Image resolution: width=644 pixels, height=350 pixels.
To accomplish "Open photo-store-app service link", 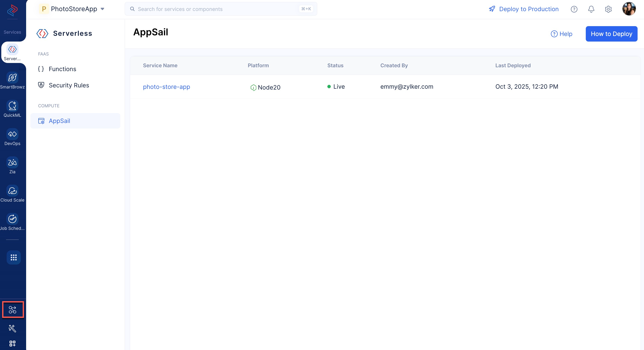I will (x=166, y=87).
